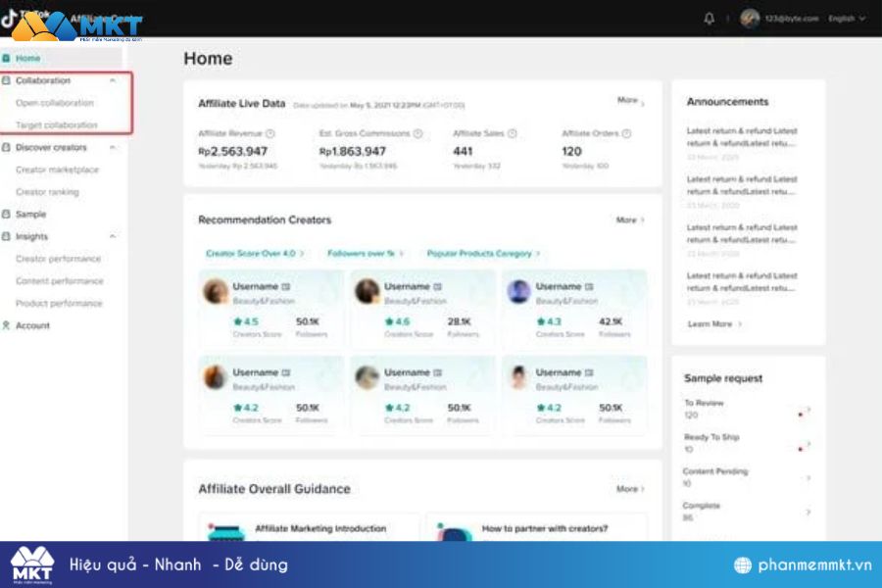Image resolution: width=882 pixels, height=588 pixels.
Task: Select Popular Products Category filter
Action: pyautogui.click(x=483, y=253)
